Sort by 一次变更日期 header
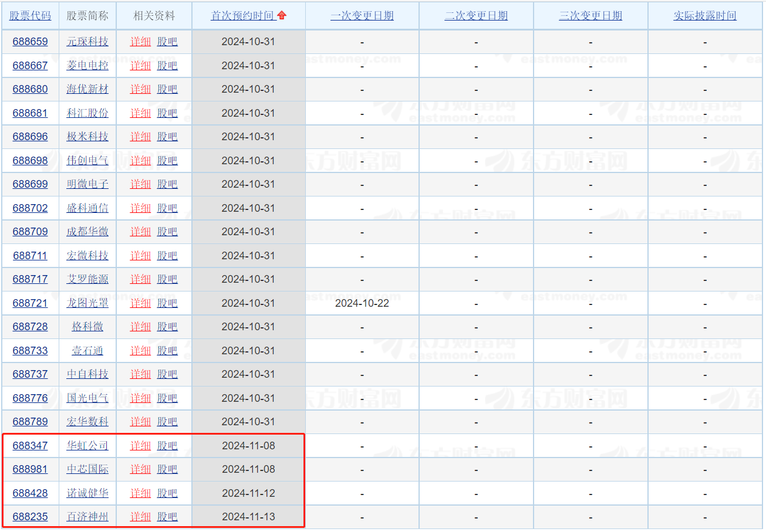 coord(362,16)
